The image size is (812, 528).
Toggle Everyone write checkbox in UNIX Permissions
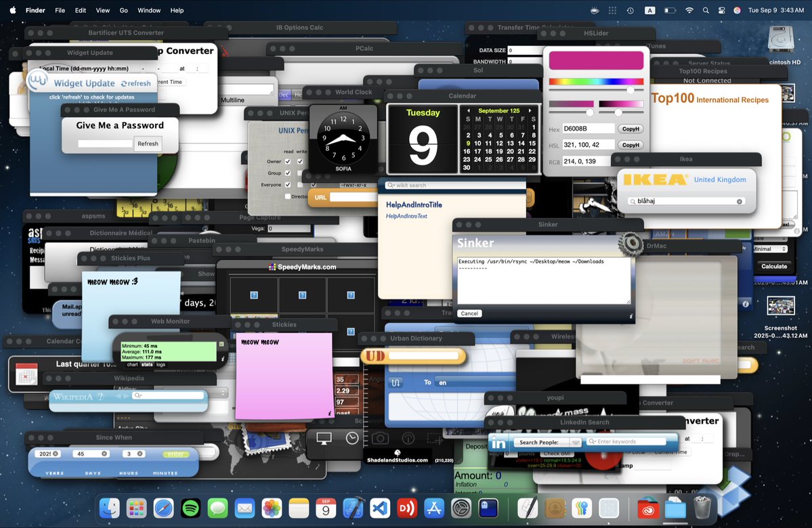click(x=300, y=184)
